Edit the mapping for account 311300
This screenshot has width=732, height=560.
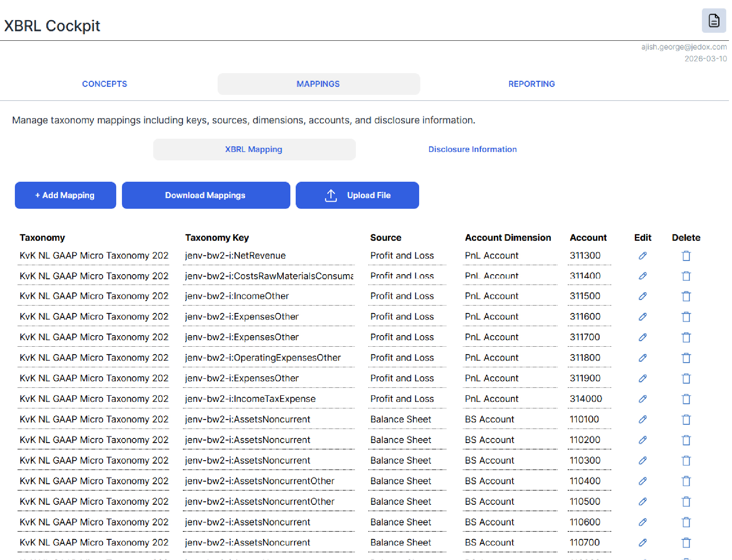coord(642,256)
